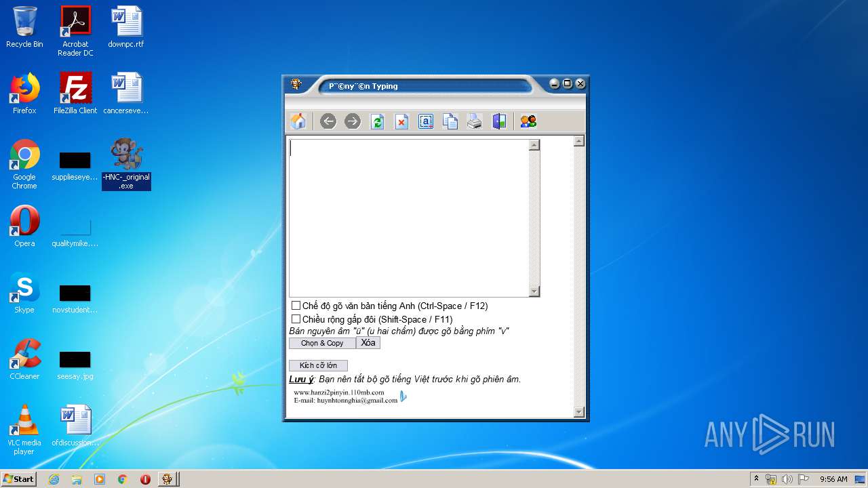Enable English text typing mode checkbox
The height and width of the screenshot is (488, 868).
point(296,306)
